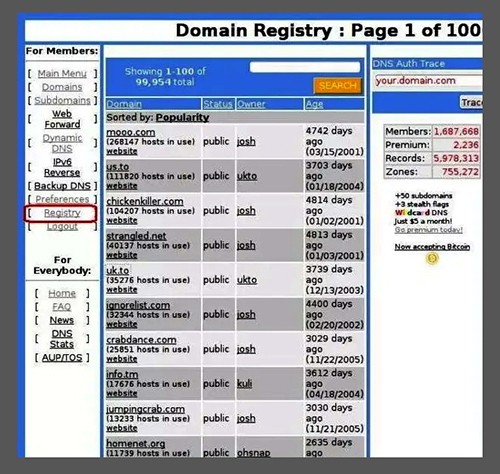Image resolution: width=500 pixels, height=474 pixels.
Task: Open website link under chickenkiller.com
Action: point(122,220)
